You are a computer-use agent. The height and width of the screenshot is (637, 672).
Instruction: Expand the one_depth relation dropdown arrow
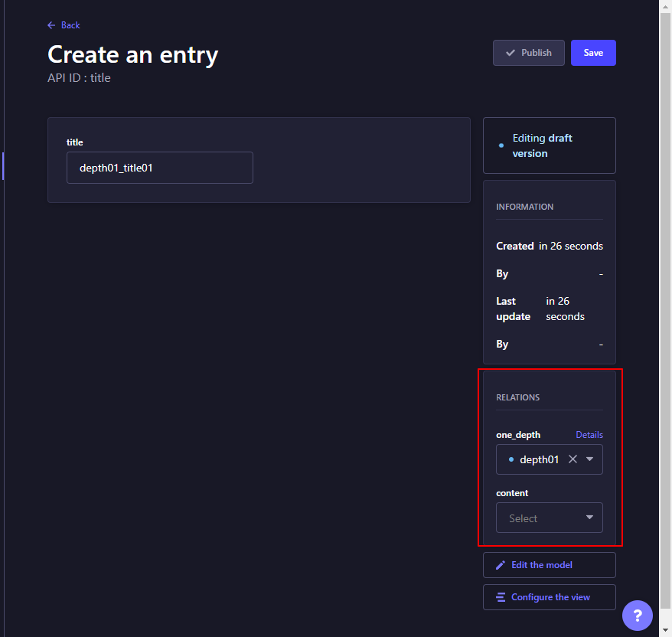pyautogui.click(x=589, y=459)
